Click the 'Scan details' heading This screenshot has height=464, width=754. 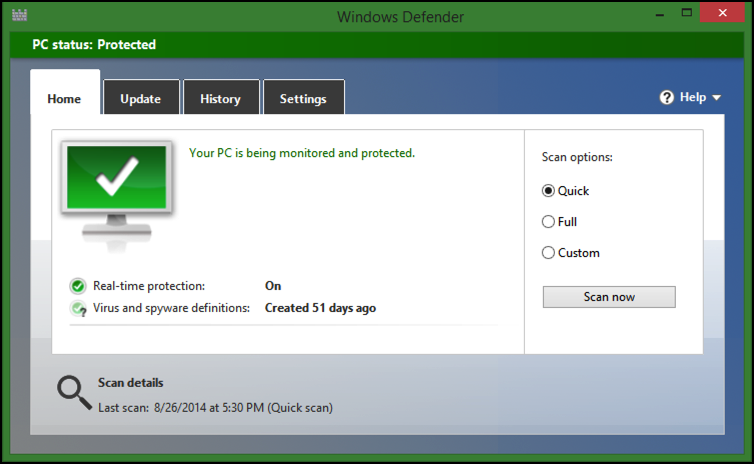coord(130,383)
